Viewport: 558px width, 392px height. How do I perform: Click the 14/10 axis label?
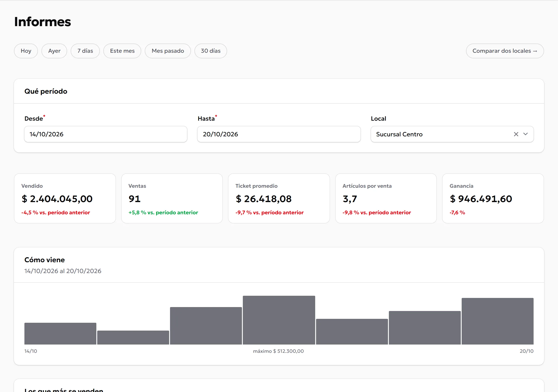tap(31, 351)
